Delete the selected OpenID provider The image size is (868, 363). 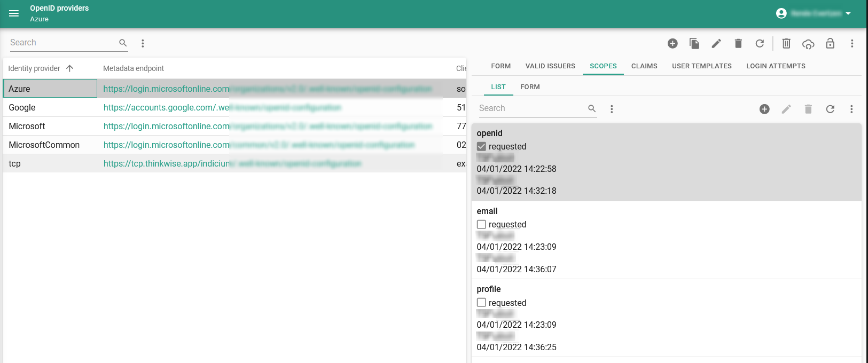pos(738,43)
